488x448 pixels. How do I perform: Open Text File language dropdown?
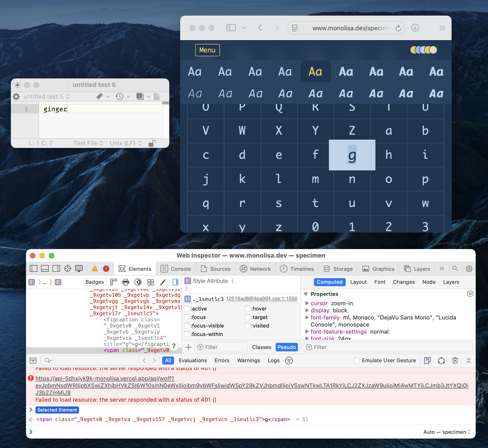[88, 143]
